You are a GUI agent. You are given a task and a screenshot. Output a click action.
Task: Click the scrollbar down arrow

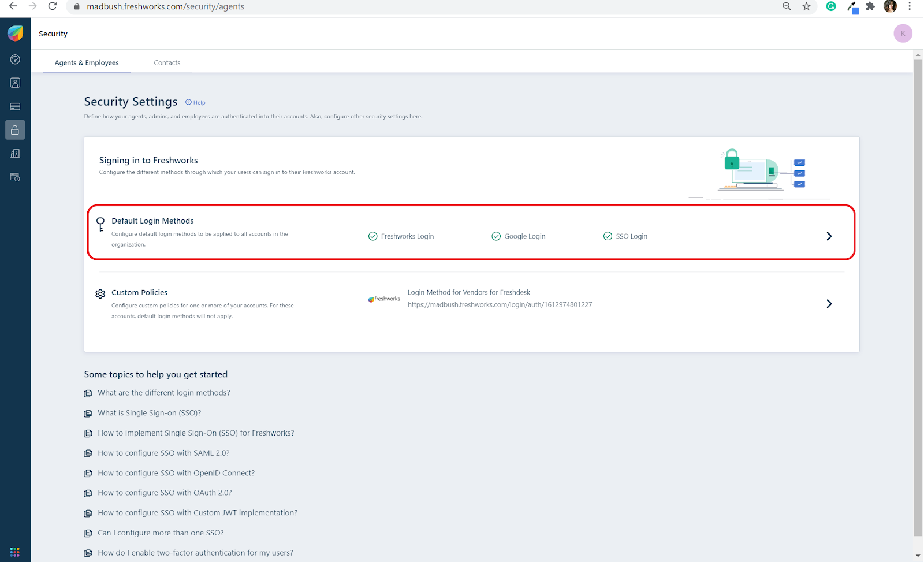point(918,556)
